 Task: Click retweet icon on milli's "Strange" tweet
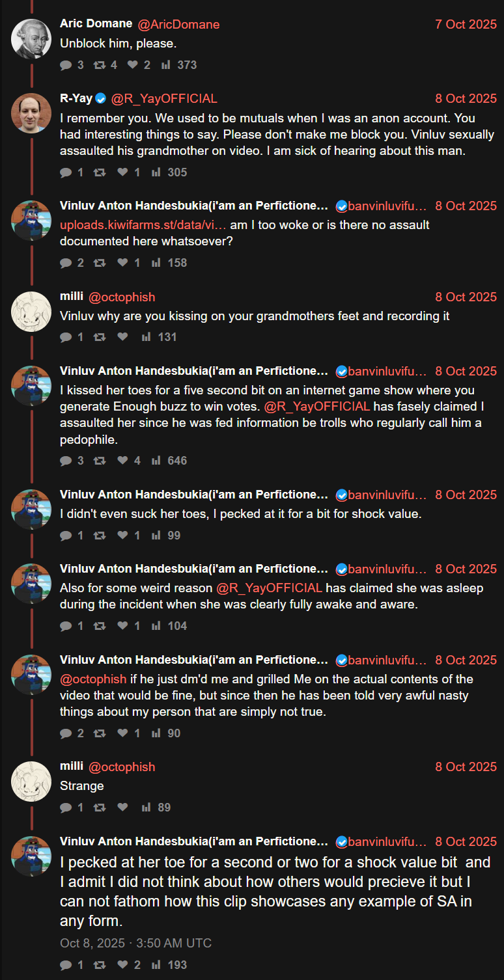coord(99,808)
